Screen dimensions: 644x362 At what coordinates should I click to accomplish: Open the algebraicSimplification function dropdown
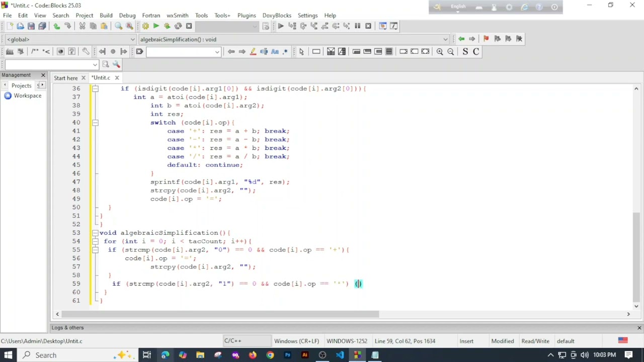[x=445, y=39]
